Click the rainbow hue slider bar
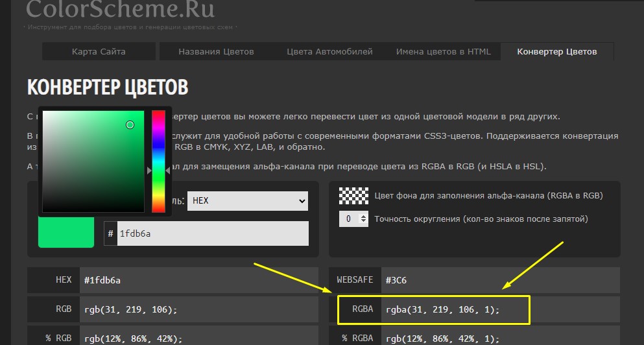The height and width of the screenshot is (345, 644). (158, 161)
